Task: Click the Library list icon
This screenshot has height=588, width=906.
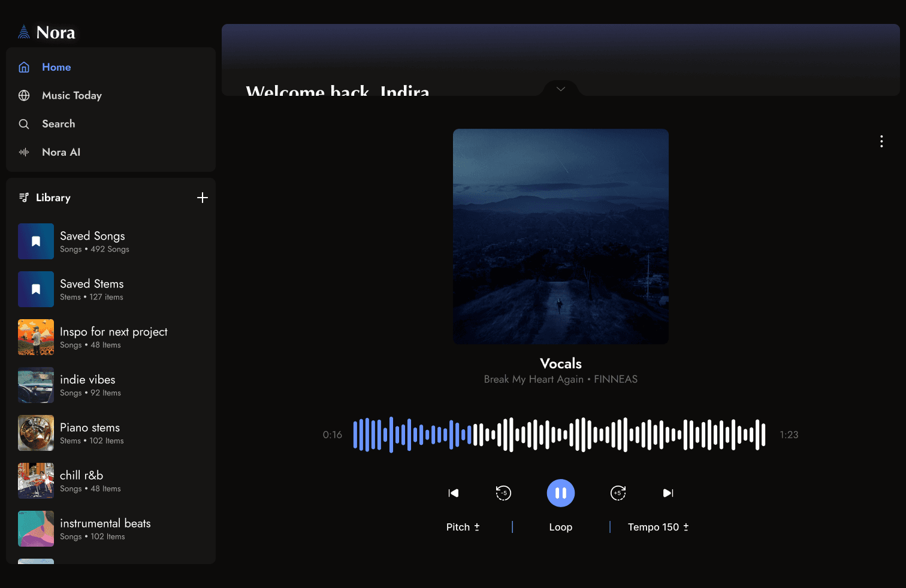Action: [x=24, y=198]
